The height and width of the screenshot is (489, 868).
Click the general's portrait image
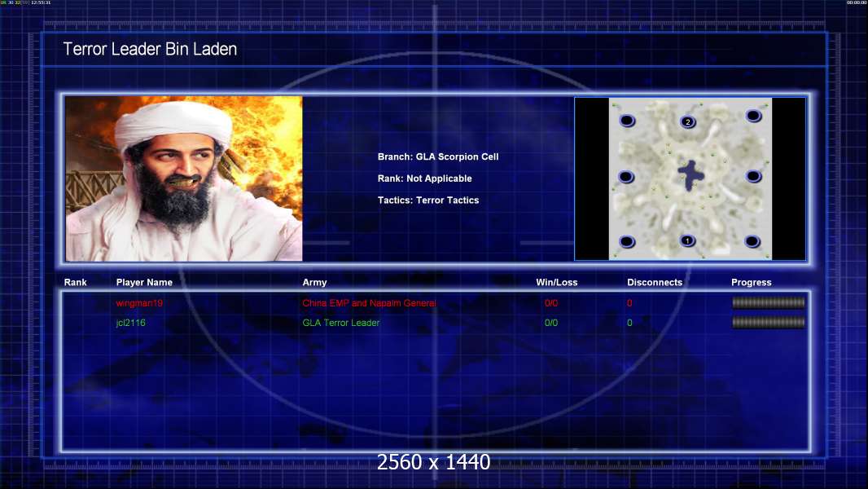184,178
